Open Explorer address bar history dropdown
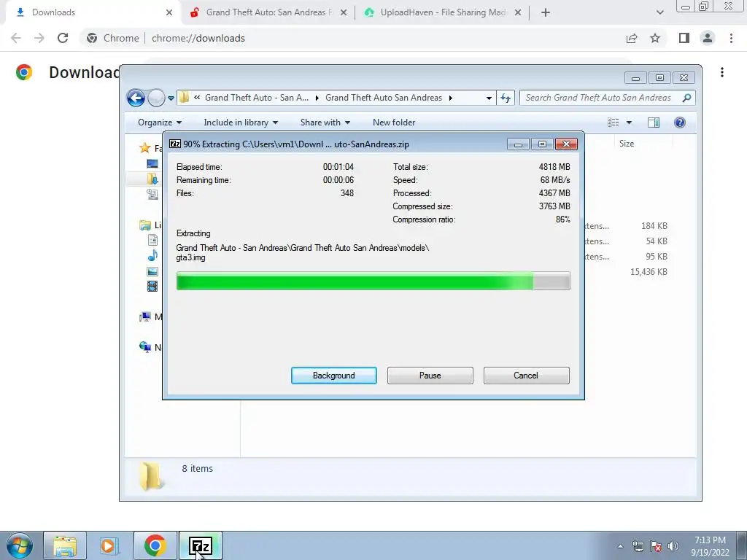This screenshot has height=560, width=747. (489, 98)
